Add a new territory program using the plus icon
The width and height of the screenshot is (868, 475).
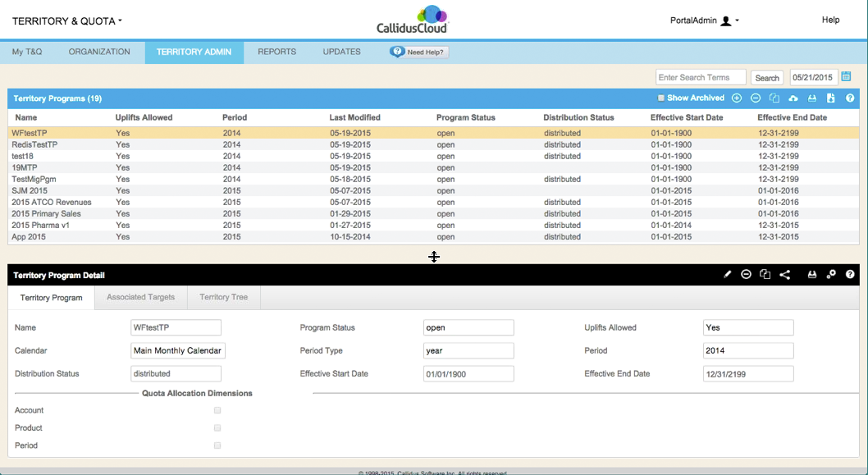(737, 98)
